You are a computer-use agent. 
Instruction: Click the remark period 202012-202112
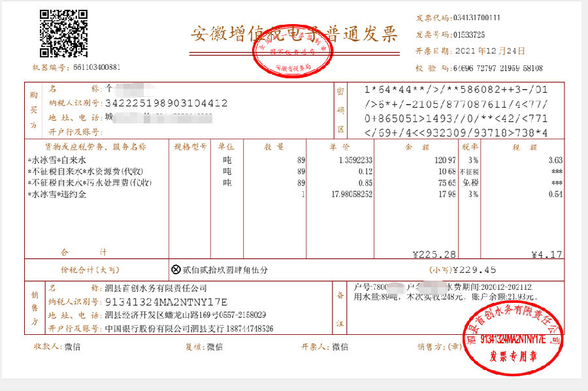click(506, 287)
